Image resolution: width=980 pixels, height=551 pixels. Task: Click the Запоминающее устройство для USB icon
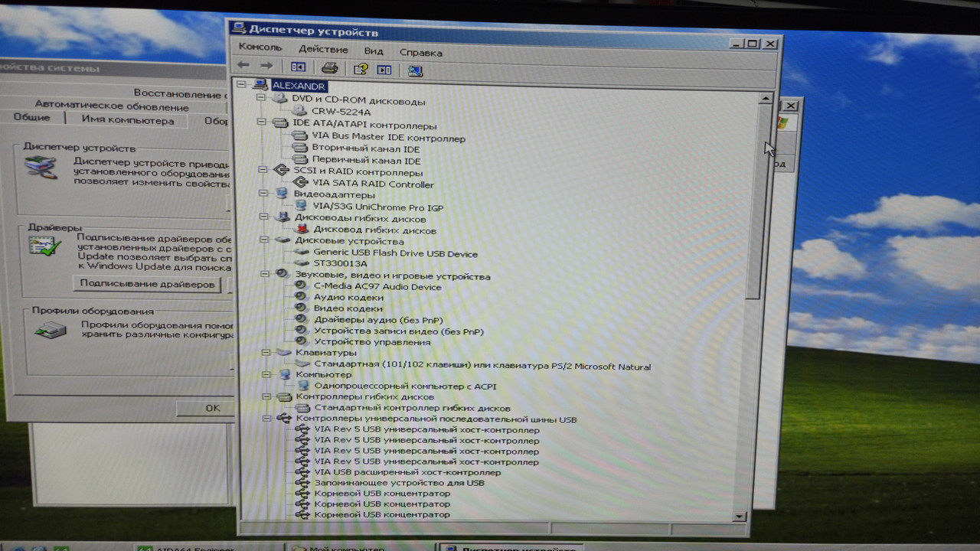[303, 483]
